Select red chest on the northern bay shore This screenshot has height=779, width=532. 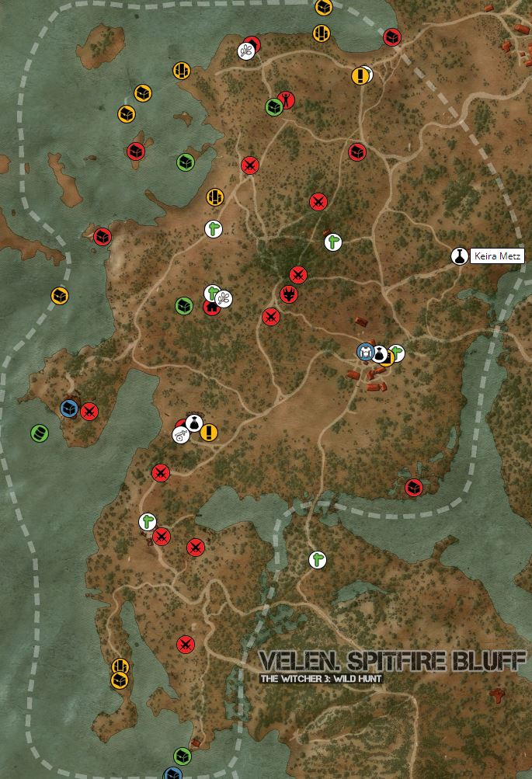tap(392, 37)
